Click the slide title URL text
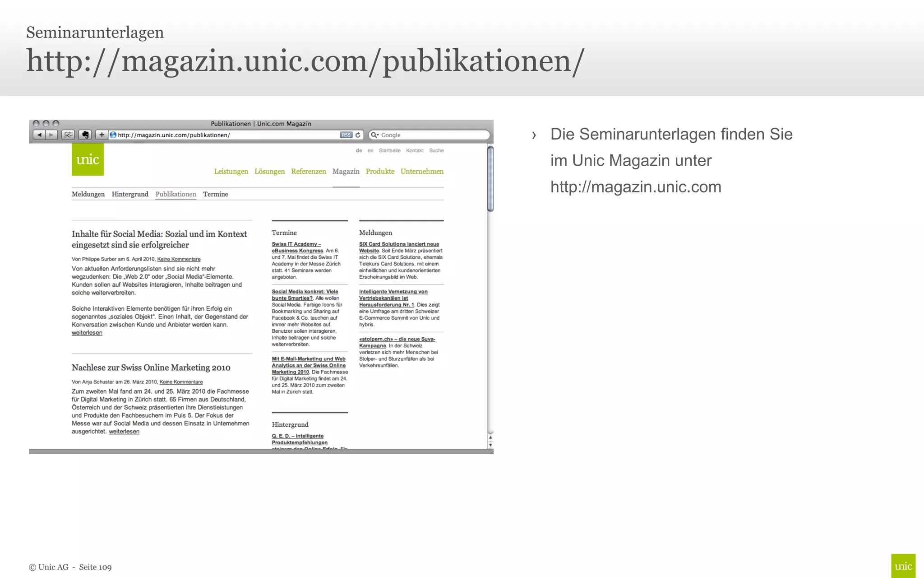 click(x=305, y=62)
